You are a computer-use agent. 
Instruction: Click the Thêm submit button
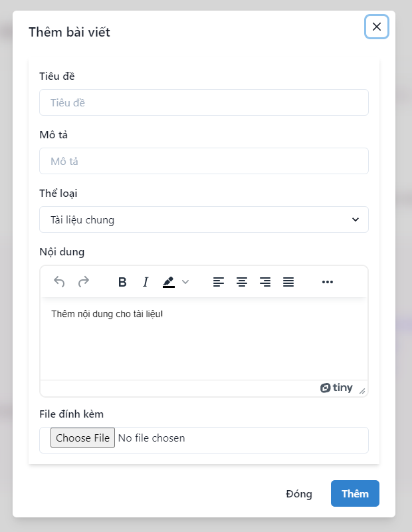(355, 493)
